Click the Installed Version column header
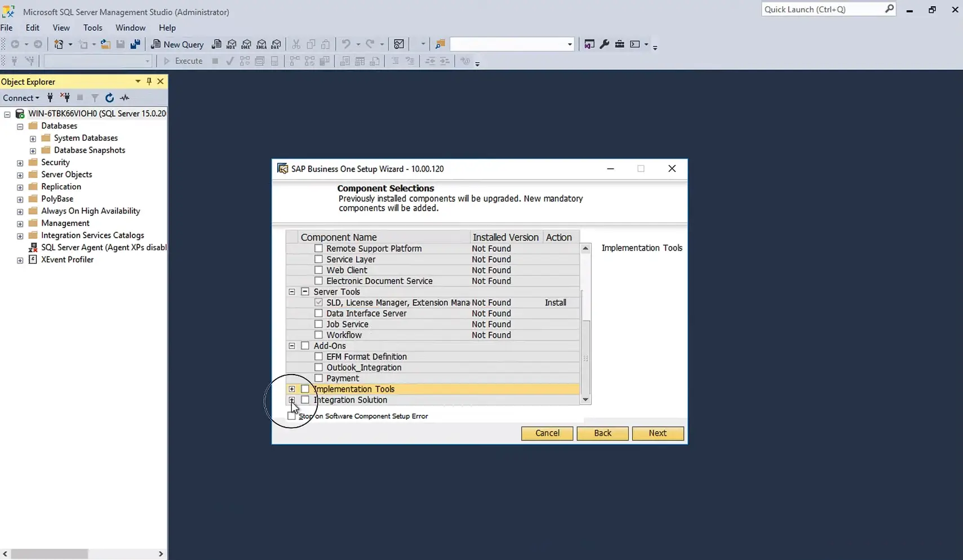Screen dimensions: 963x560 506,237
